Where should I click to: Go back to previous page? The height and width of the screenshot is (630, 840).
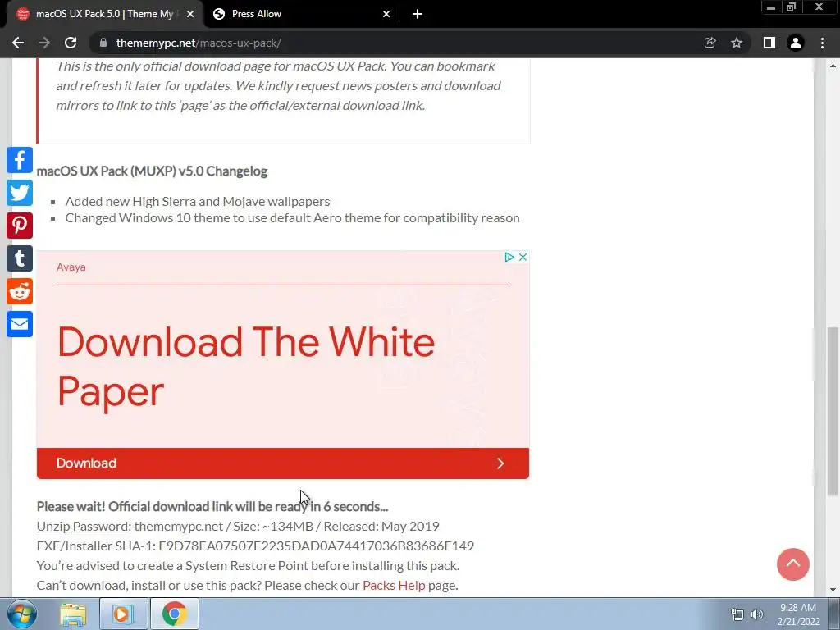click(18, 43)
